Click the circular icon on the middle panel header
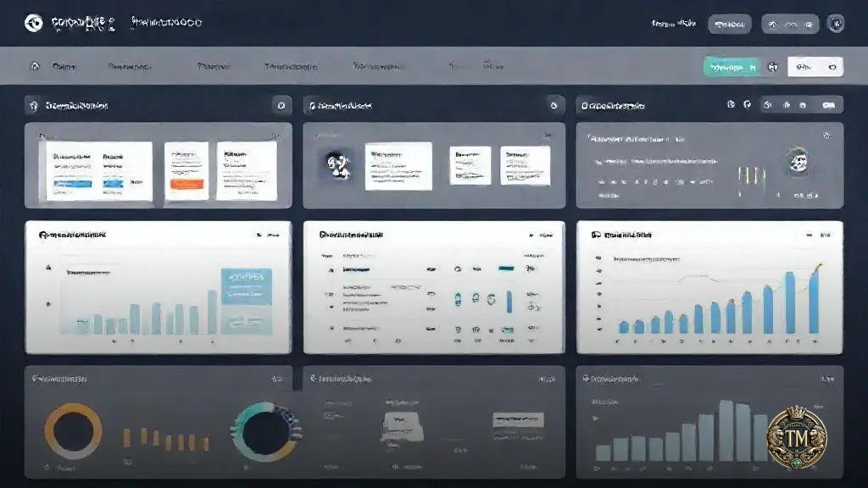The image size is (868, 488). (x=554, y=106)
